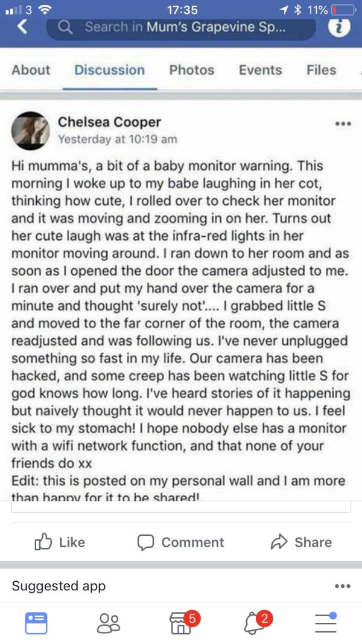Viewport: 362px width, 644px height.
Task: Comment on the baby monitor post
Action: click(180, 542)
